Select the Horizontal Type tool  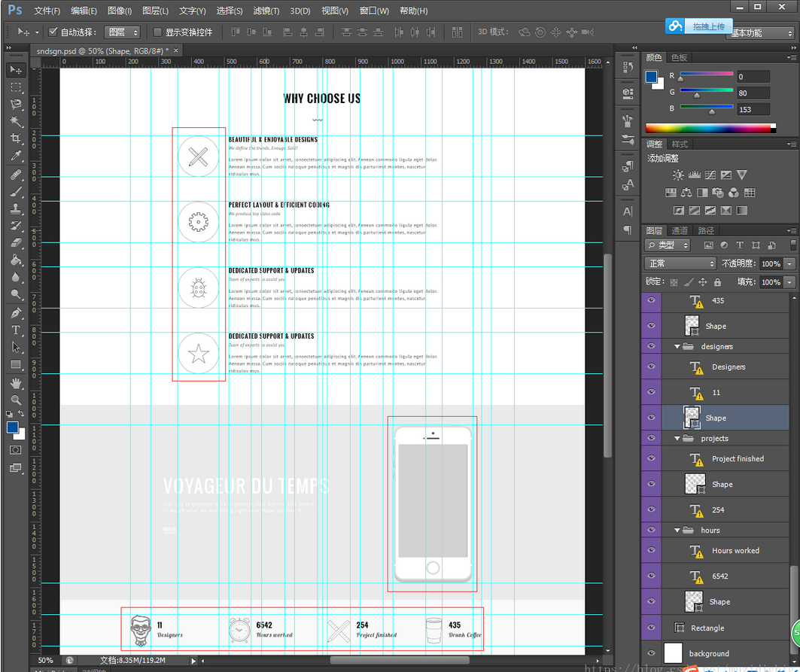click(16, 330)
